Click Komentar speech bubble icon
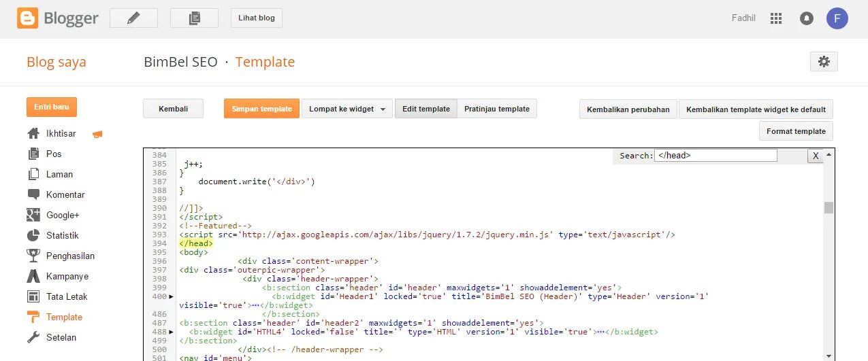 [33, 194]
